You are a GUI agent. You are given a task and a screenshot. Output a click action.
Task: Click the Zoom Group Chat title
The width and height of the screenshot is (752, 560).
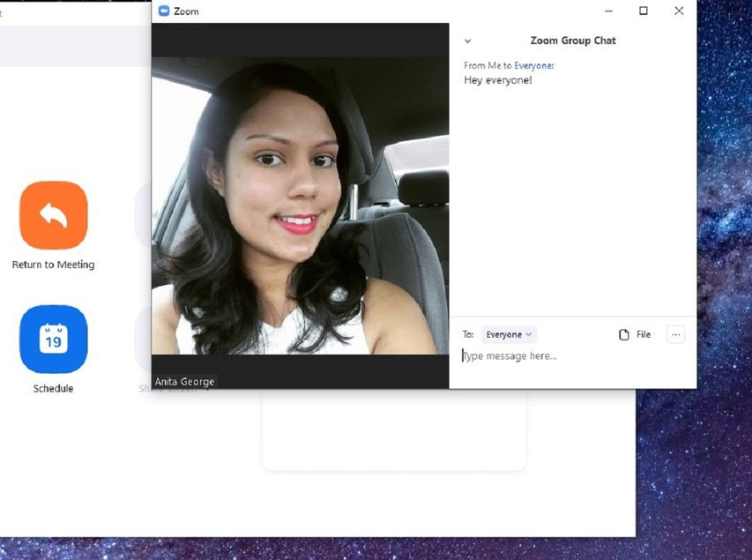[573, 41]
